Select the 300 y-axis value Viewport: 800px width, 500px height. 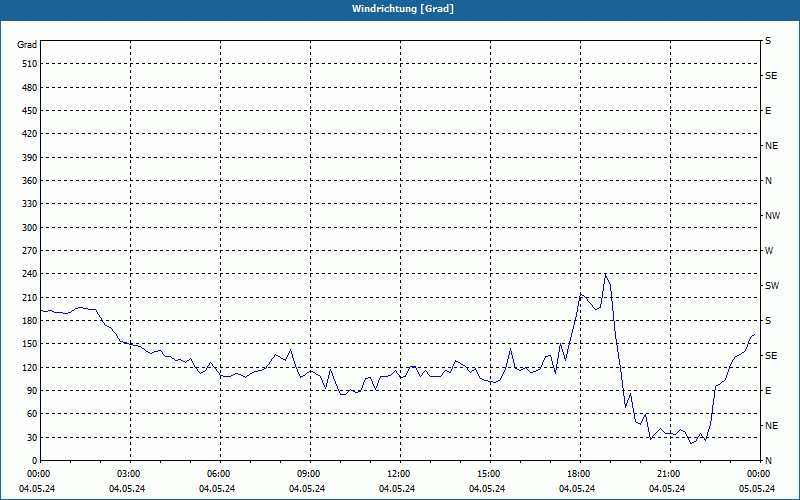[30, 228]
